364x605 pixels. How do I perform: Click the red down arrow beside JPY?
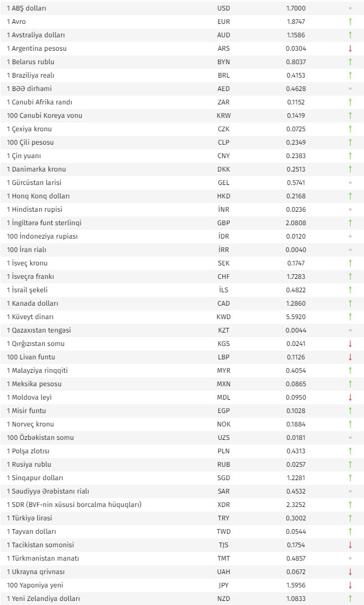click(x=350, y=585)
